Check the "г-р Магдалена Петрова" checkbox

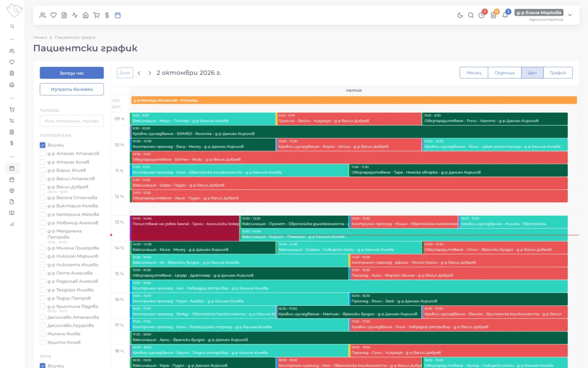pyautogui.click(x=42, y=231)
